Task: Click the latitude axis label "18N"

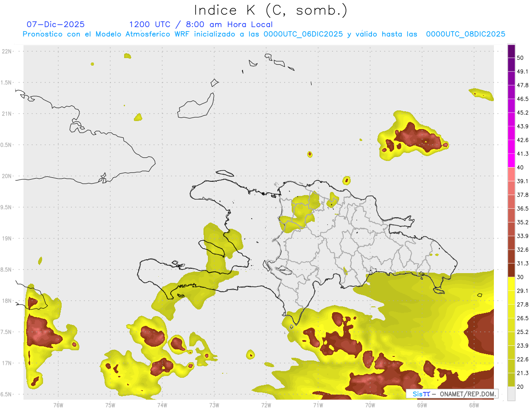Action: click(x=7, y=301)
